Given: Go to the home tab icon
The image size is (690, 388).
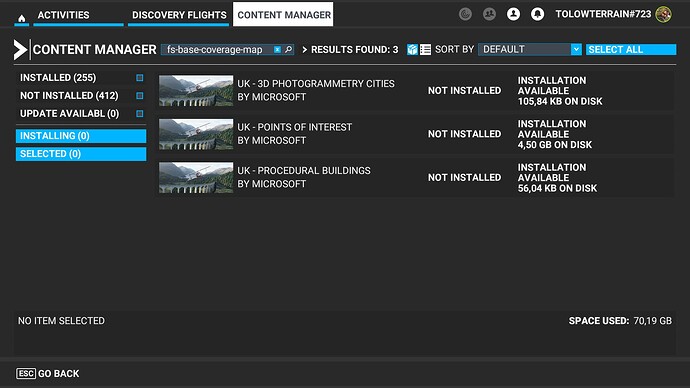Looking at the screenshot, I should tap(22, 18).
